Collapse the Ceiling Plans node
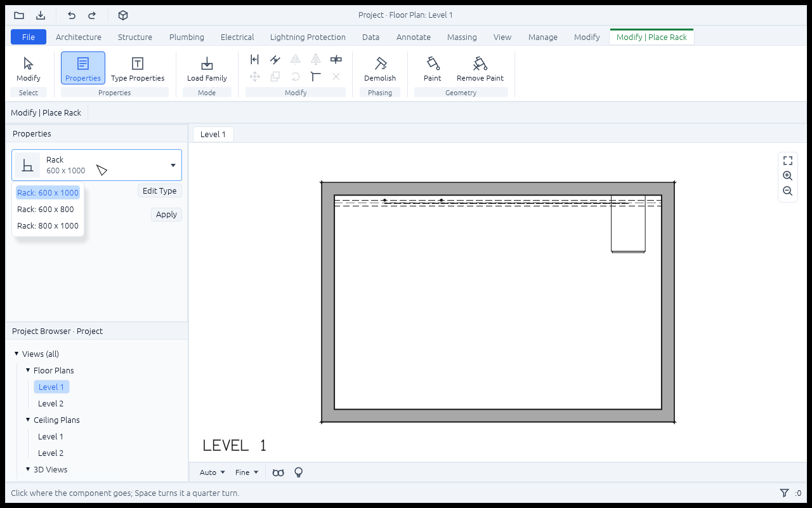812x508 pixels. pos(28,420)
